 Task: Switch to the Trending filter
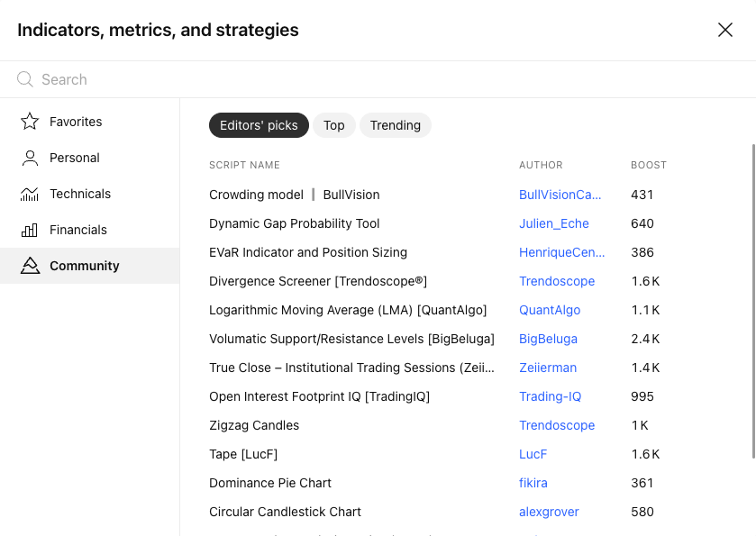point(396,125)
